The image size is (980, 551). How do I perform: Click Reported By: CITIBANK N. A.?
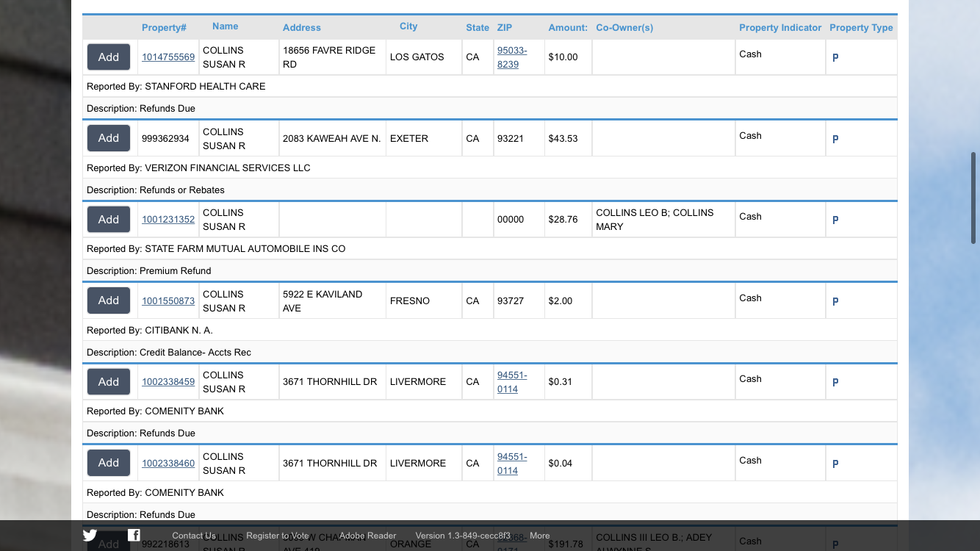click(x=150, y=331)
